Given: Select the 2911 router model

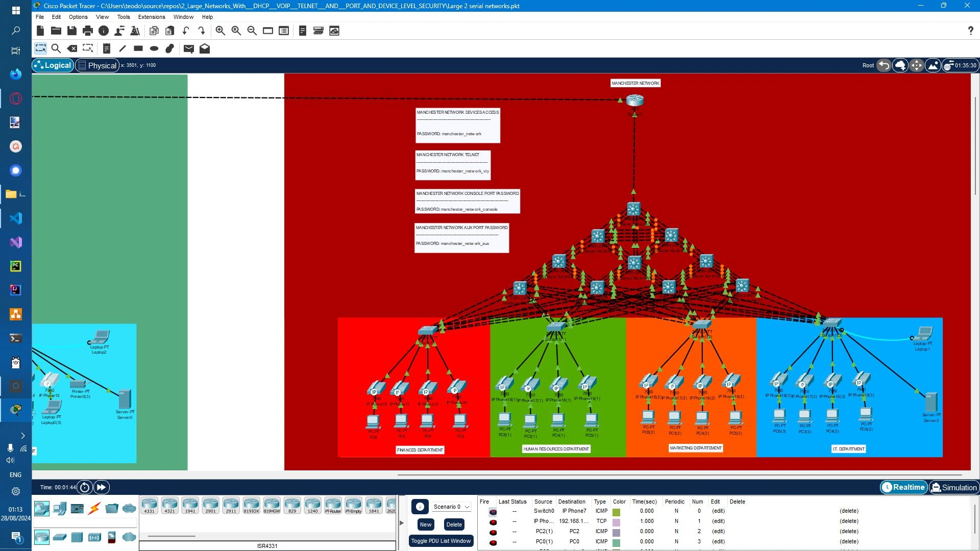Looking at the screenshot, I should [231, 506].
